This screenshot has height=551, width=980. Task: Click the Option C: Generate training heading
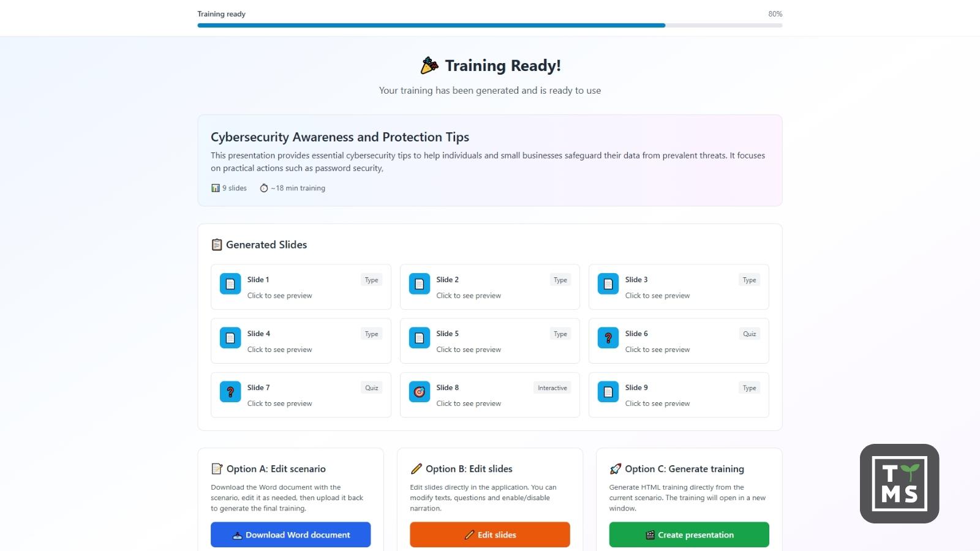[x=685, y=469]
